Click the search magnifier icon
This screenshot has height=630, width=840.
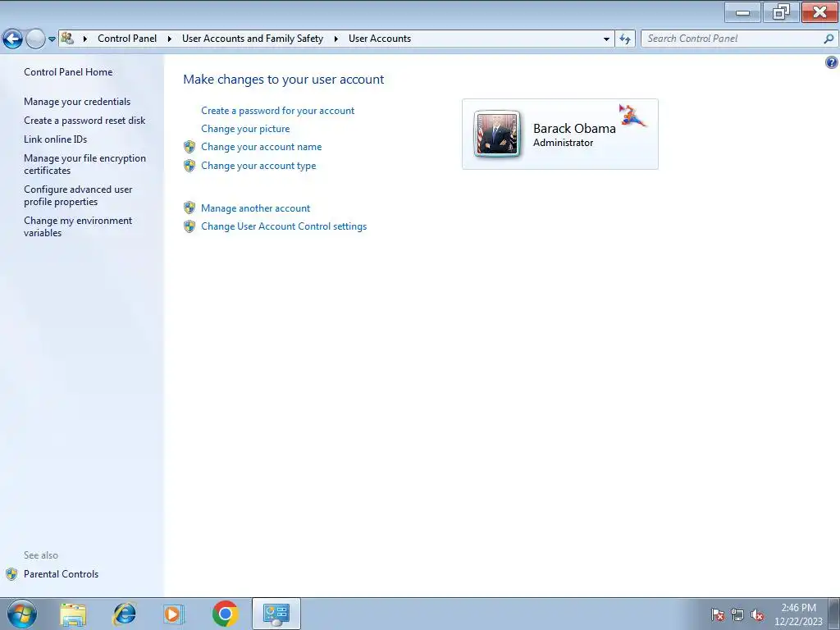click(829, 39)
